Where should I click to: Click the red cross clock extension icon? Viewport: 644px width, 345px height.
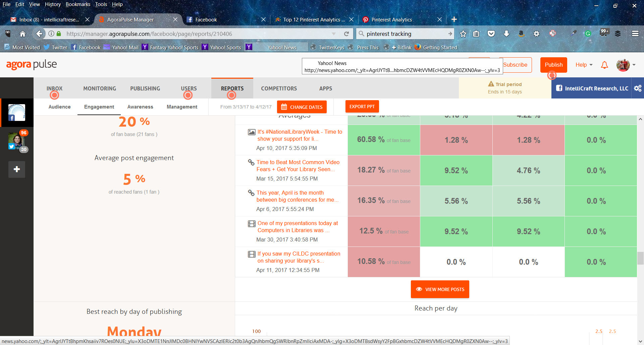(x=552, y=33)
